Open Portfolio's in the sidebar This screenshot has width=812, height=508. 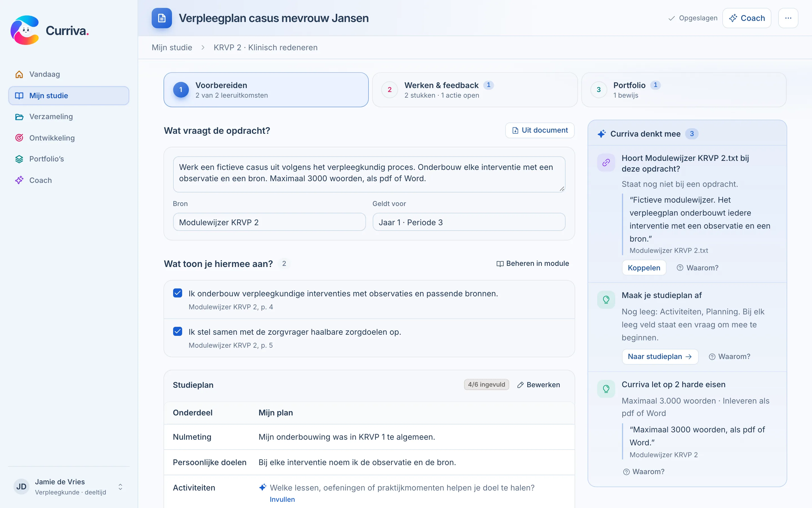69,159
